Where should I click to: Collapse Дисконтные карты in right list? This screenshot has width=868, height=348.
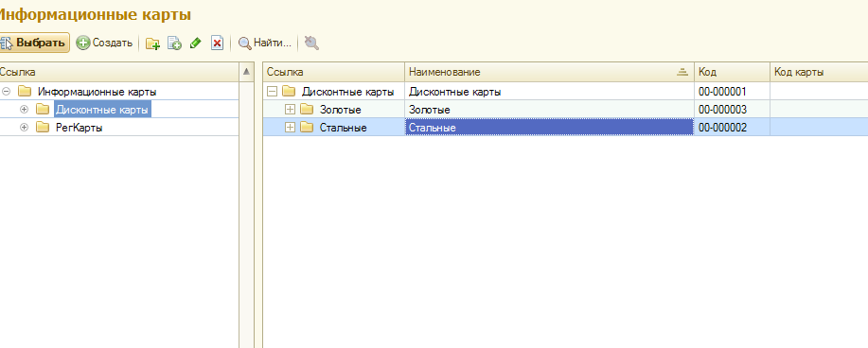[272, 92]
